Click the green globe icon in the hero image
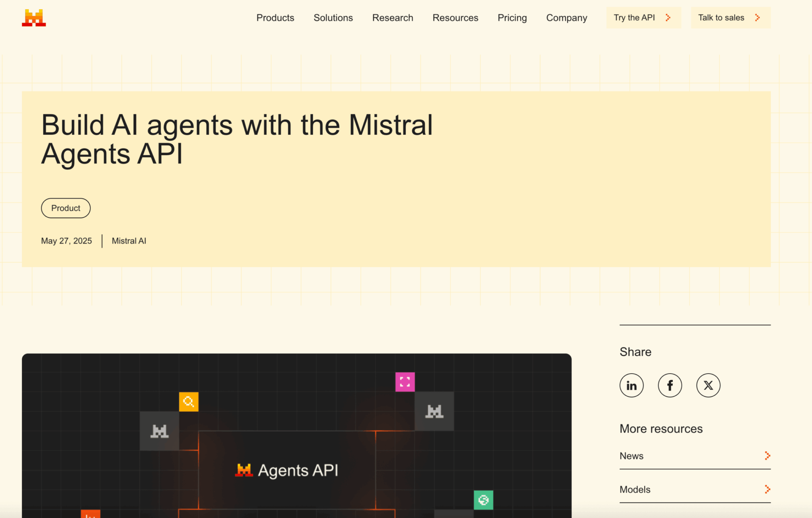Viewport: 812px width, 518px height. point(483,501)
